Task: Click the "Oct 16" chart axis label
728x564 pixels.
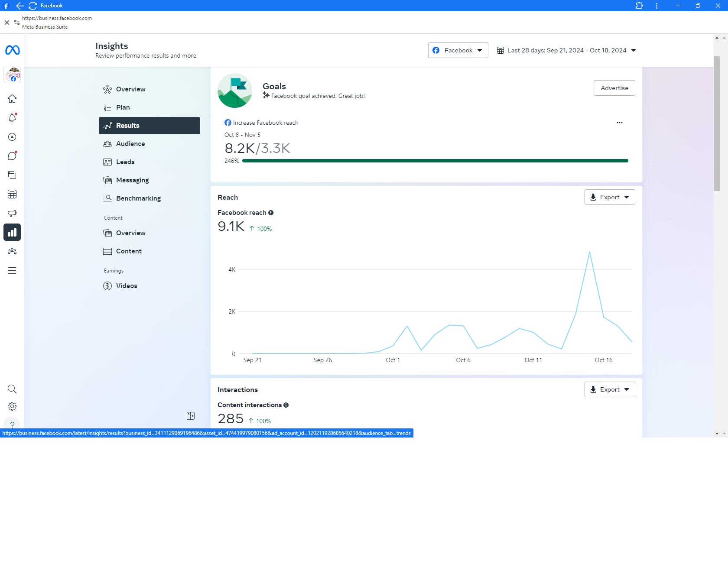Action: 604,360
